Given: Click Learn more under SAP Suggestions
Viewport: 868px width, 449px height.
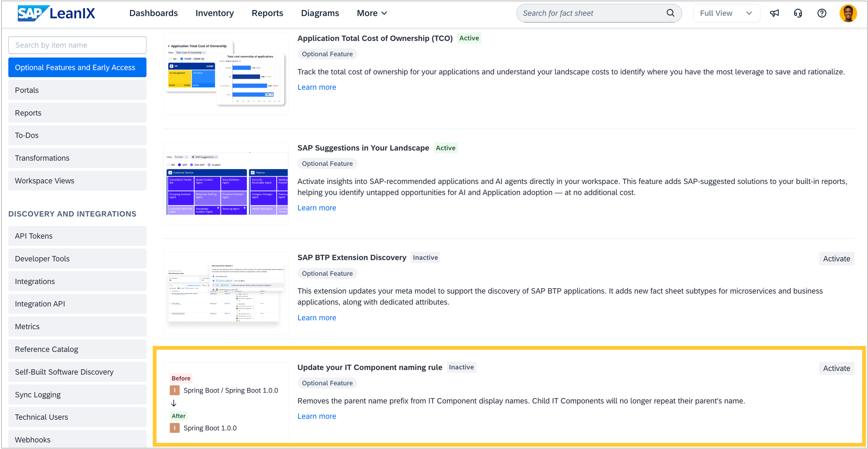Looking at the screenshot, I should coord(316,208).
